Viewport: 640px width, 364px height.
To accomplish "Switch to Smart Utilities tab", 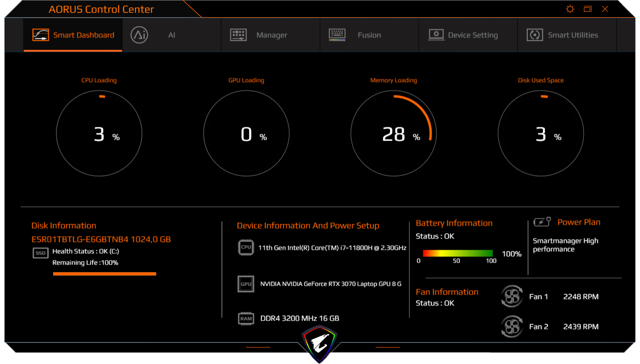I will tap(567, 35).
